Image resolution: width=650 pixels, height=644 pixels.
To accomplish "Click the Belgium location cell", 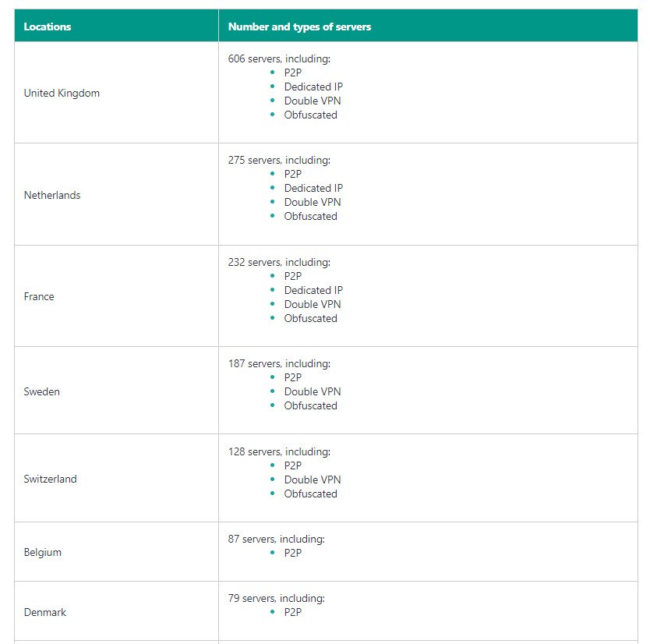I will pos(43,552).
